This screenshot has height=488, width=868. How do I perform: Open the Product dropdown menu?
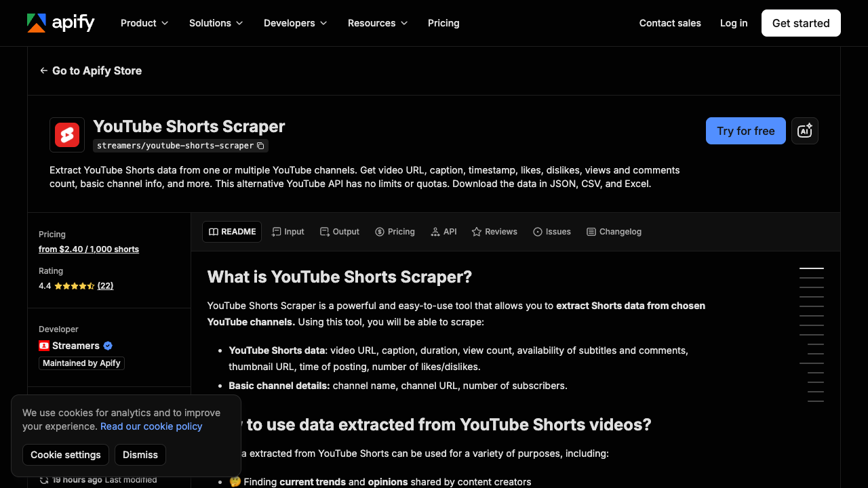(144, 23)
